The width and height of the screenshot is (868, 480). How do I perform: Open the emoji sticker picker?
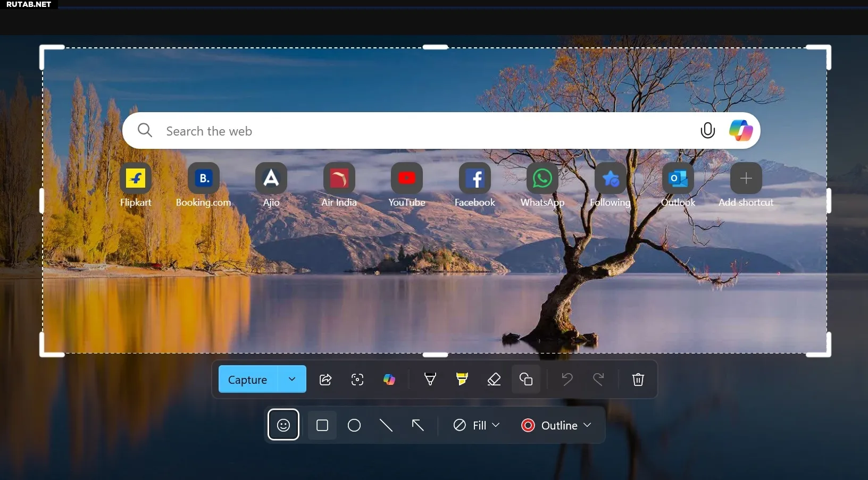point(283,425)
